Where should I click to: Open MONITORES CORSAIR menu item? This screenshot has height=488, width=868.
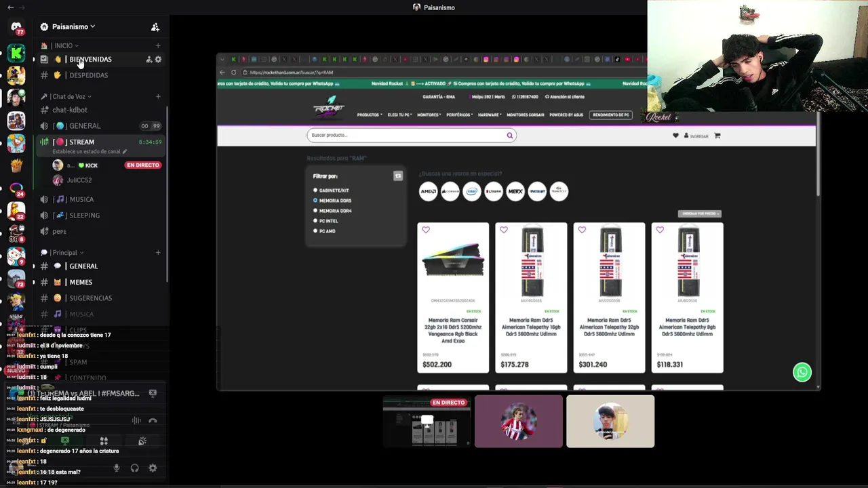pyautogui.click(x=526, y=115)
